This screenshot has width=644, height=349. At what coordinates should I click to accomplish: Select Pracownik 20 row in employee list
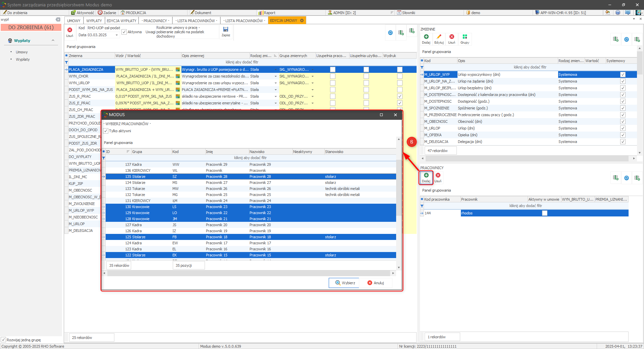[216, 225]
